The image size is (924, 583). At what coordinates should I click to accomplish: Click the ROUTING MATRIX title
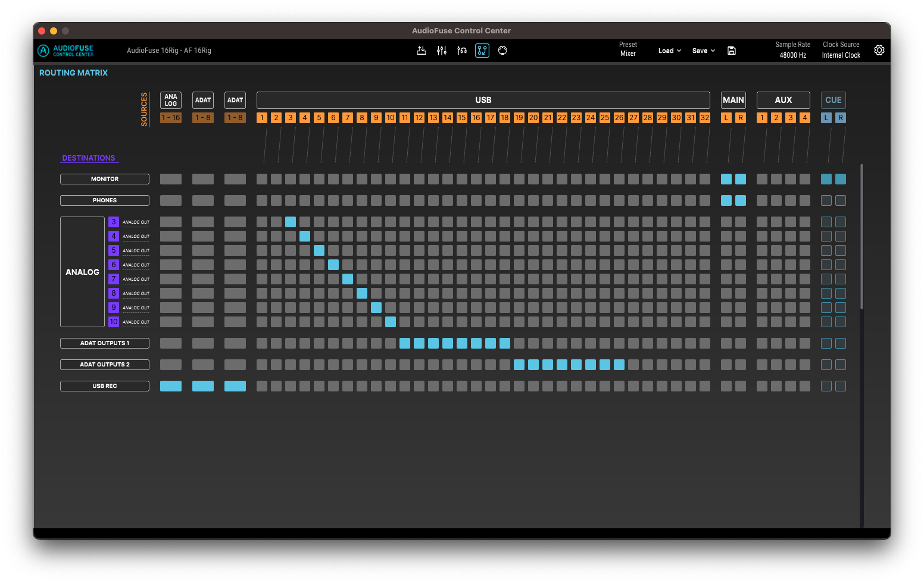73,73
